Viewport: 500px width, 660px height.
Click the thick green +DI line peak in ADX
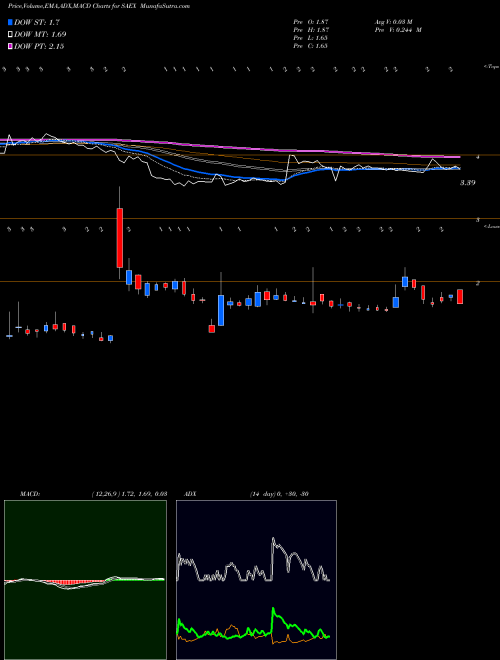273,609
